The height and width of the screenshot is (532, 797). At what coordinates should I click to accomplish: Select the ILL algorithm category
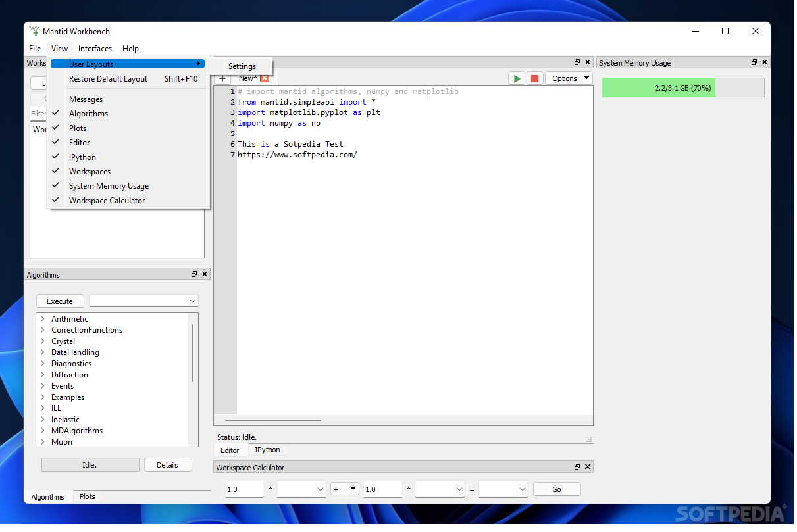(x=56, y=408)
